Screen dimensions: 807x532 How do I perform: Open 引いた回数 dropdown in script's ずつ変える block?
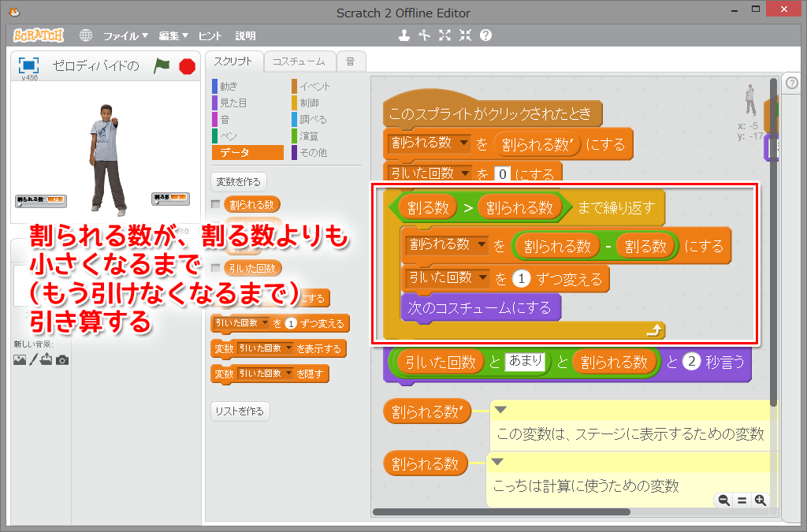(483, 278)
